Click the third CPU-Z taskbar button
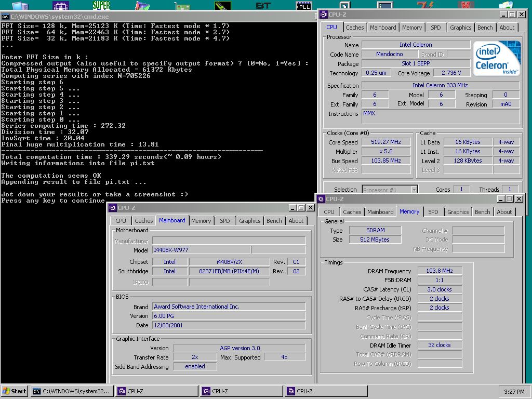The image size is (532, 399). click(x=326, y=391)
